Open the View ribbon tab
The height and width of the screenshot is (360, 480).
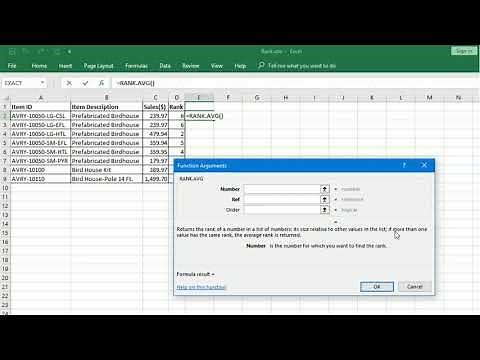click(217, 66)
